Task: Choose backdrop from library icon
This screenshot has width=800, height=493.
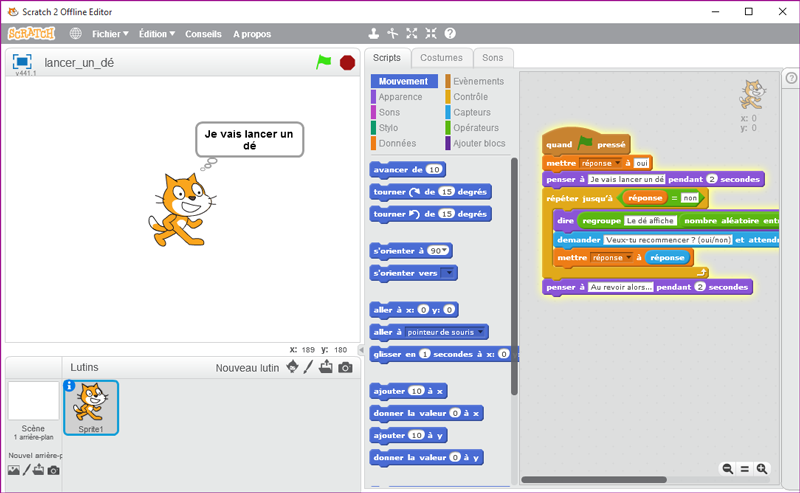Action: [14, 470]
